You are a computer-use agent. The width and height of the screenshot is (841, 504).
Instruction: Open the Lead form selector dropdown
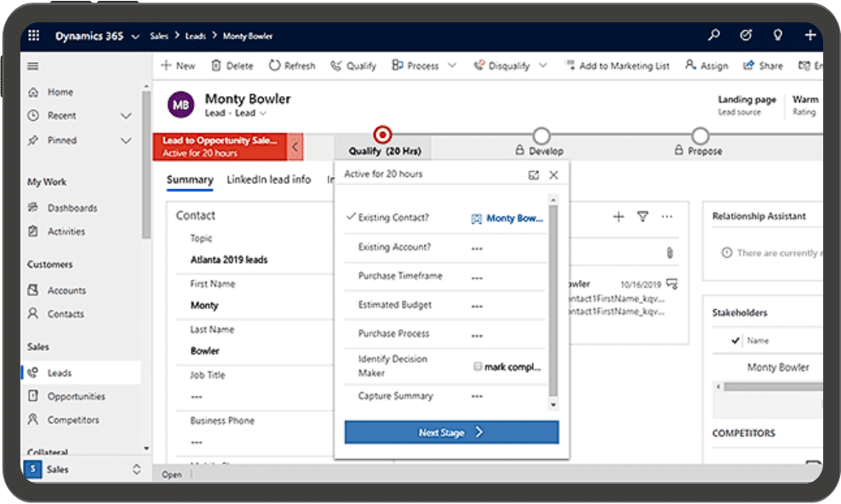coord(263,113)
